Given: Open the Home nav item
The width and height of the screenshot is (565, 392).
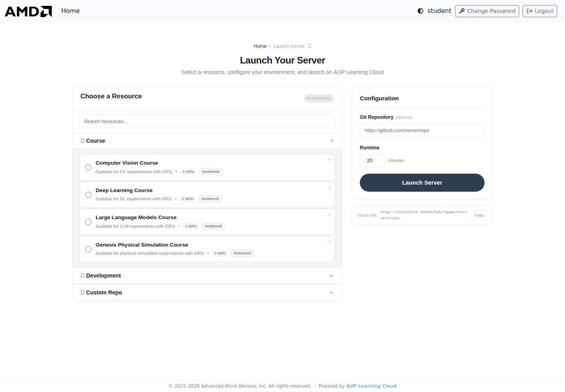Looking at the screenshot, I should (x=70, y=11).
